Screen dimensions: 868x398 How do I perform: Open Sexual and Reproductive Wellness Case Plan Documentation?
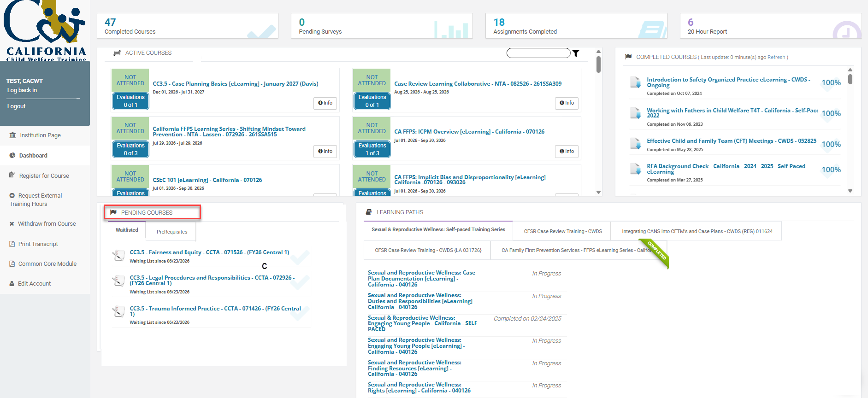pos(421,279)
